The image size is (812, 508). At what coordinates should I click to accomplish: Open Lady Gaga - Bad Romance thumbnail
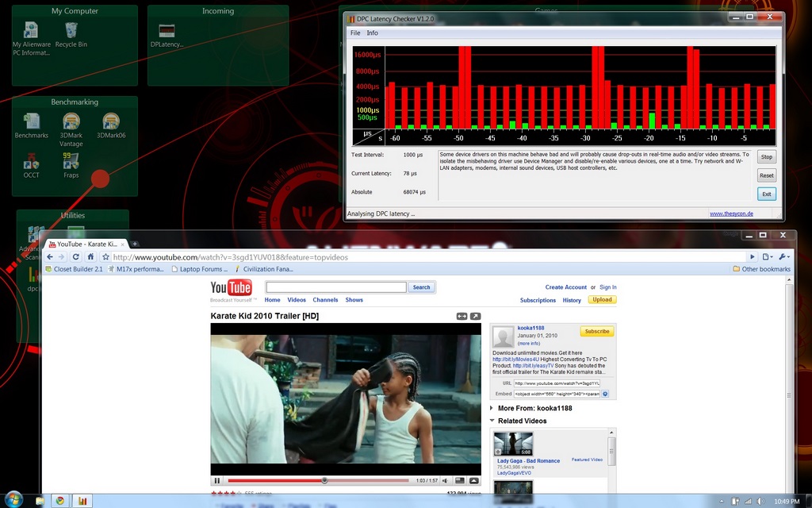513,444
